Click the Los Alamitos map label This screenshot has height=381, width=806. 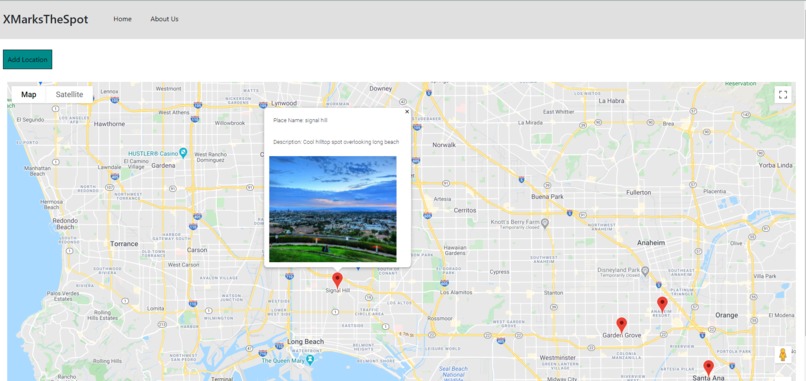(456, 292)
